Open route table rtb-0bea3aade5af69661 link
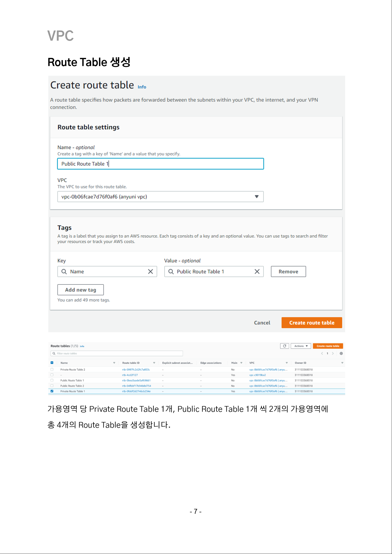 click(x=136, y=380)
